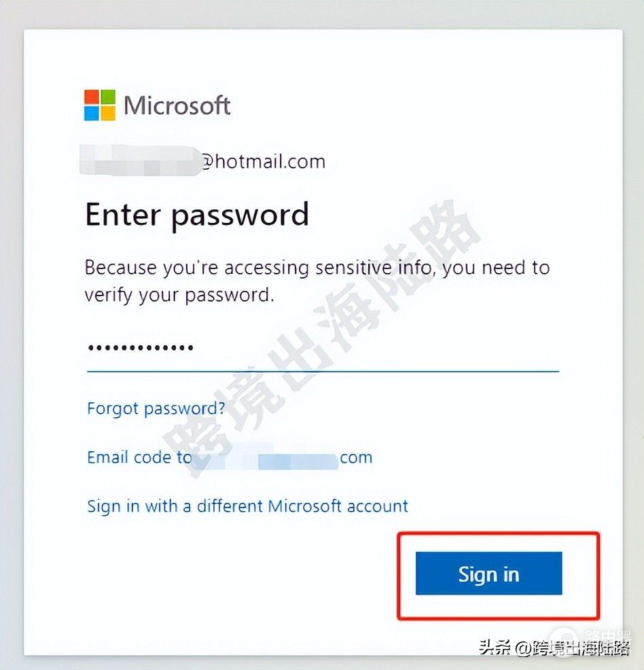
Task: Open the "Forgot password?" link
Action: coord(156,409)
